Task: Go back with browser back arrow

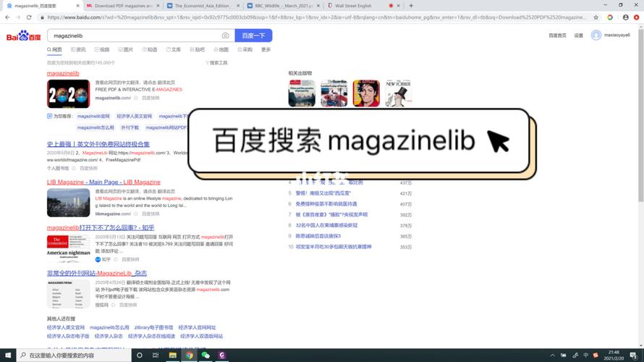Action: pyautogui.click(x=7, y=17)
